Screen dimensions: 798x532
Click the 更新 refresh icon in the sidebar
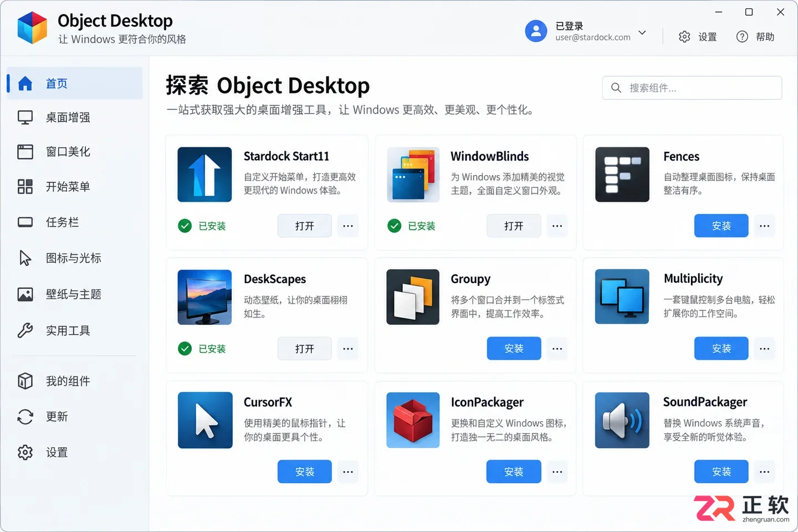click(25, 417)
